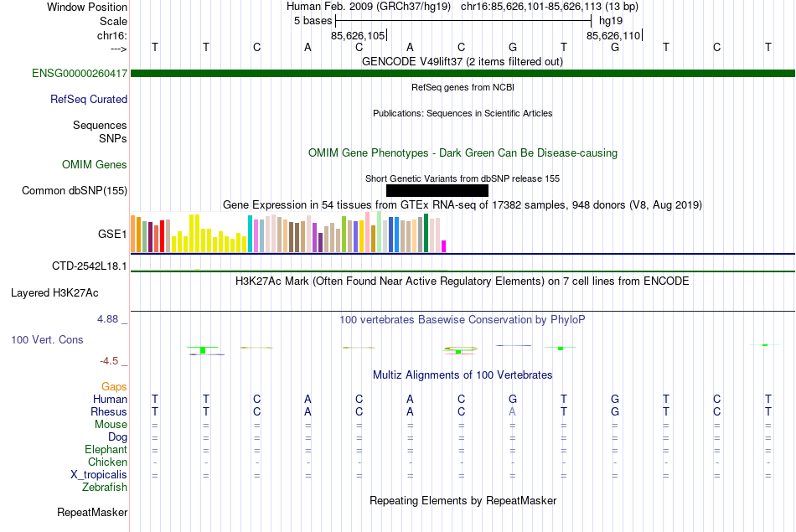Click the OMIM Gene Phenotypes track title
Viewport: 796px width, 532px height.
point(463,152)
